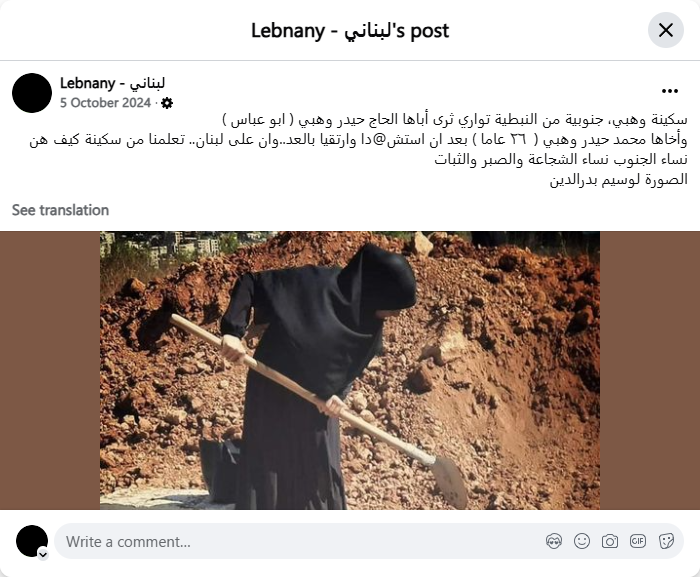Open the photo of woman with shovel
The height and width of the screenshot is (577, 700).
[x=350, y=370]
